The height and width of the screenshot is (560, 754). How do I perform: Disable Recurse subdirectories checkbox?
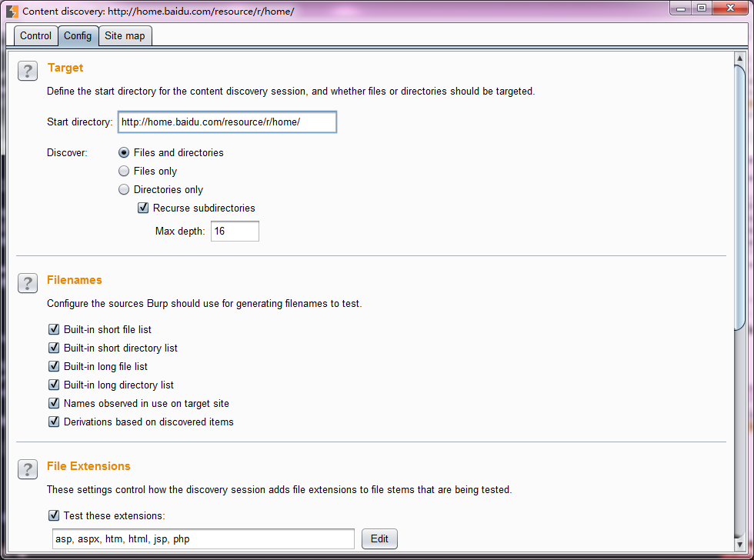143,208
